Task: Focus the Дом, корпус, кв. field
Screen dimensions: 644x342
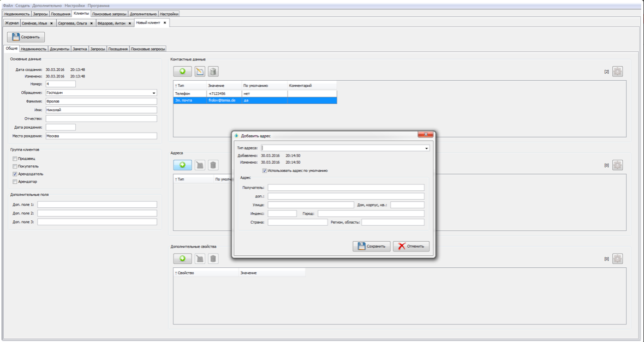Action: pyautogui.click(x=408, y=205)
